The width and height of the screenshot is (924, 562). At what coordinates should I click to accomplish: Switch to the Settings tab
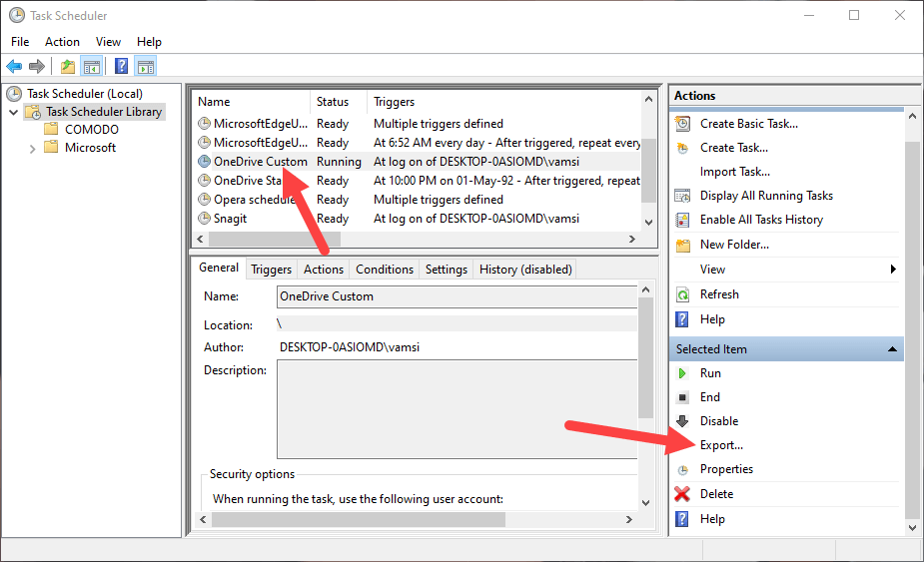pos(447,270)
